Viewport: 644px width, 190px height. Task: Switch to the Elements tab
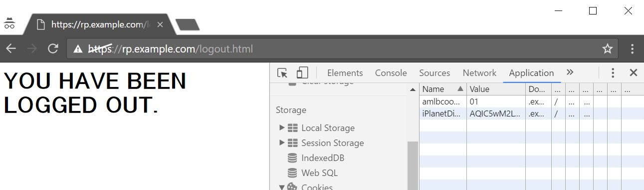click(x=345, y=73)
